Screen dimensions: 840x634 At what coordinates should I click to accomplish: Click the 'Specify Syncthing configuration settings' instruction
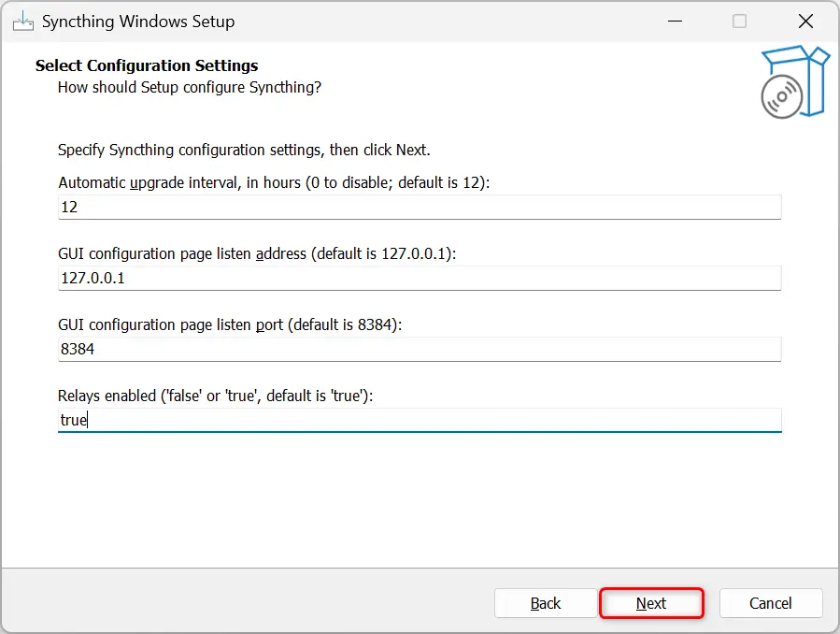(x=244, y=150)
